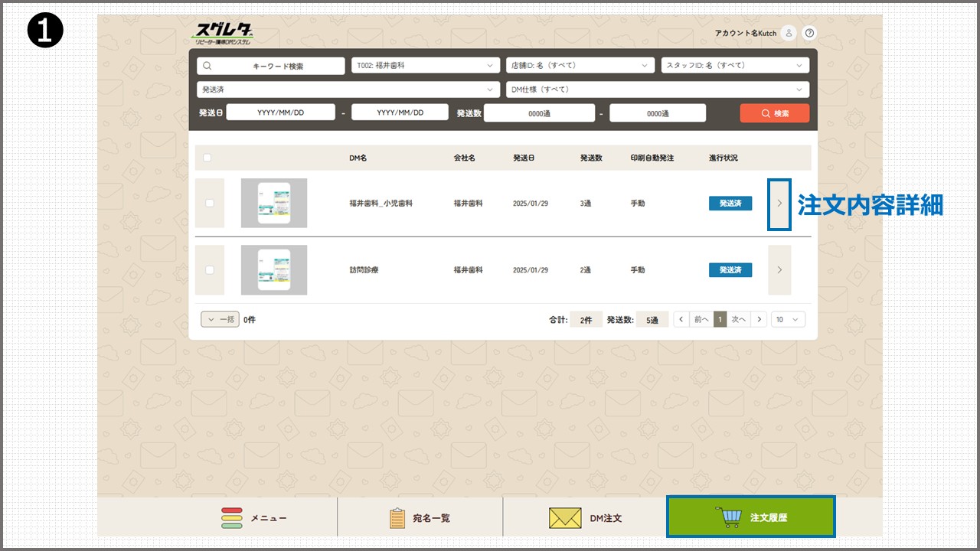The height and width of the screenshot is (551, 980).
Task: Open thumbnail of 訪問診療 DM
Action: click(x=274, y=269)
